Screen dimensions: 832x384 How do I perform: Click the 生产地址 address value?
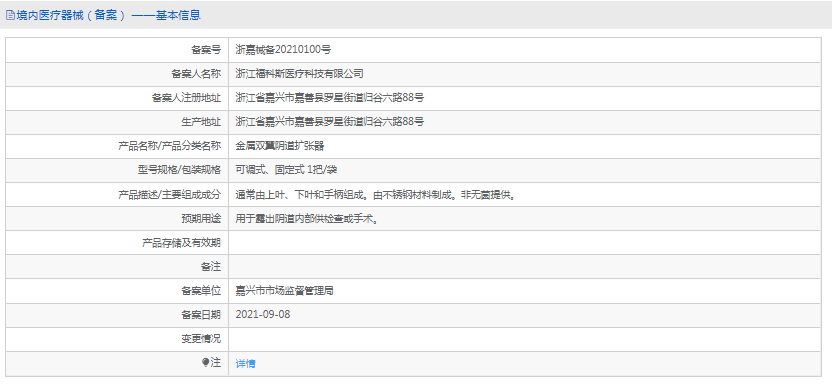click(x=330, y=122)
